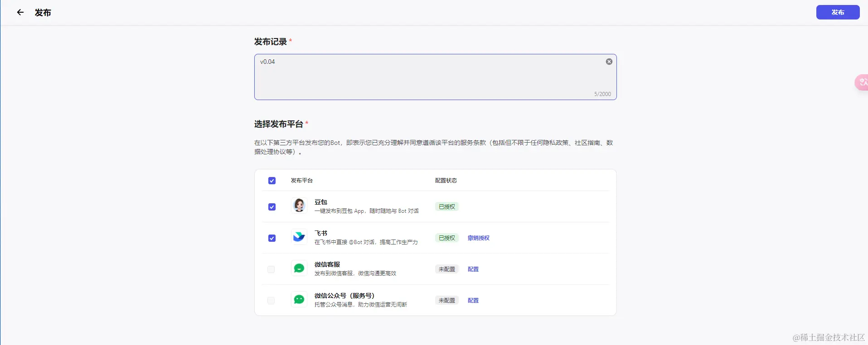Click the 配置状态 column header

coord(446,180)
